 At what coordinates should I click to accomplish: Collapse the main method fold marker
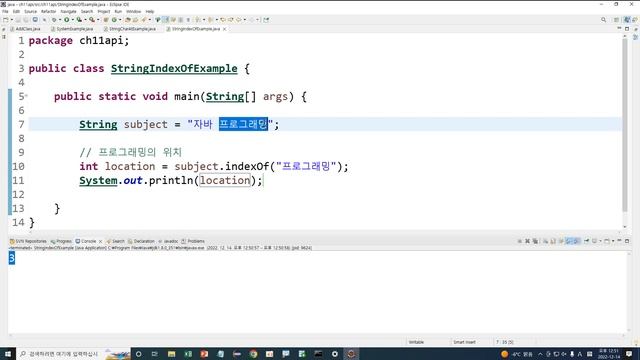pyautogui.click(x=26, y=96)
